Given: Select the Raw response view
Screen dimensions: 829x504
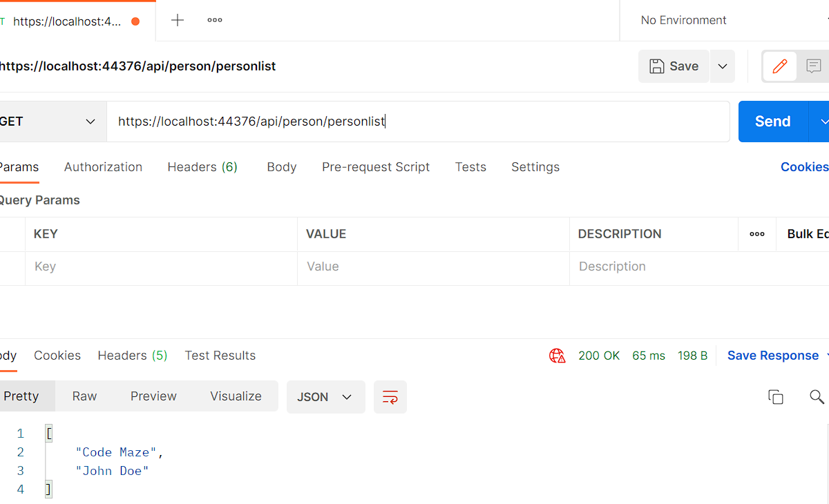Looking at the screenshot, I should click(84, 396).
